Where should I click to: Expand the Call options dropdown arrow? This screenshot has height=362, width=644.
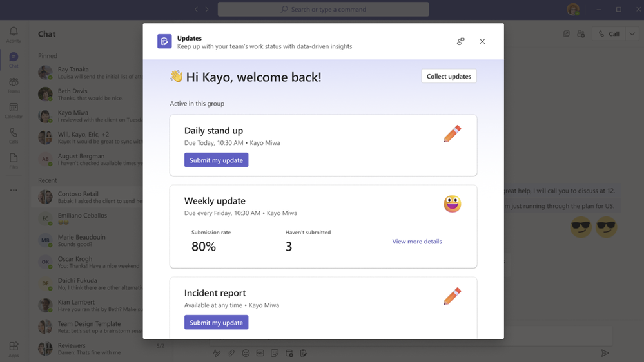(x=632, y=34)
